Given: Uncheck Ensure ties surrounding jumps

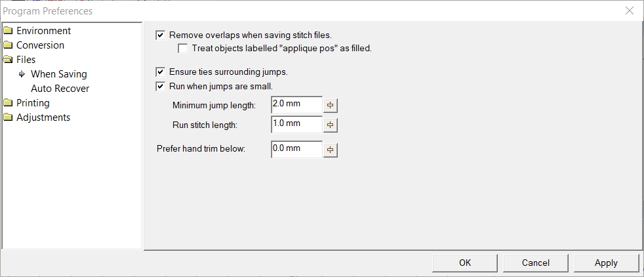Looking at the screenshot, I should (x=160, y=72).
